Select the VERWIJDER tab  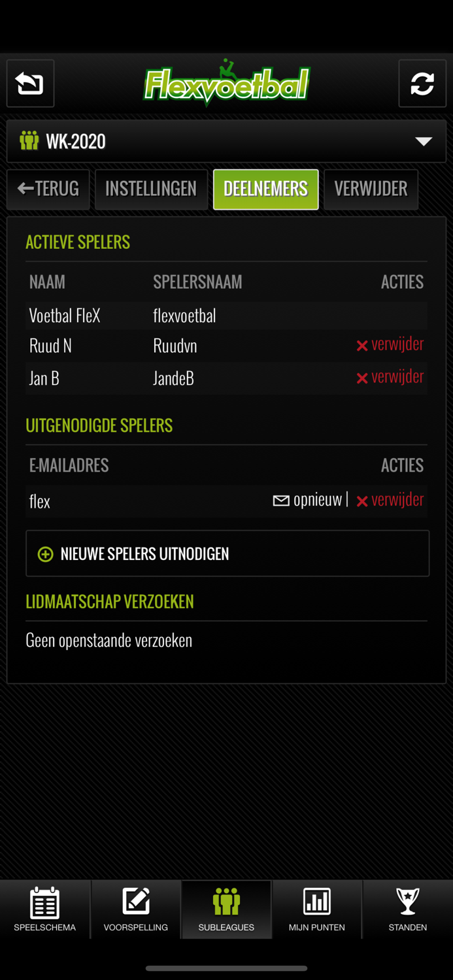pyautogui.click(x=371, y=189)
